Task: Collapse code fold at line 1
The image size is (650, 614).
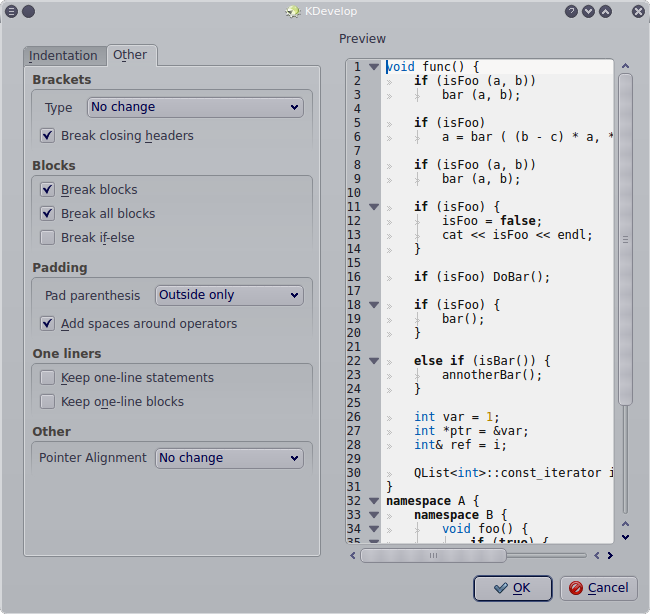Action: [374, 67]
